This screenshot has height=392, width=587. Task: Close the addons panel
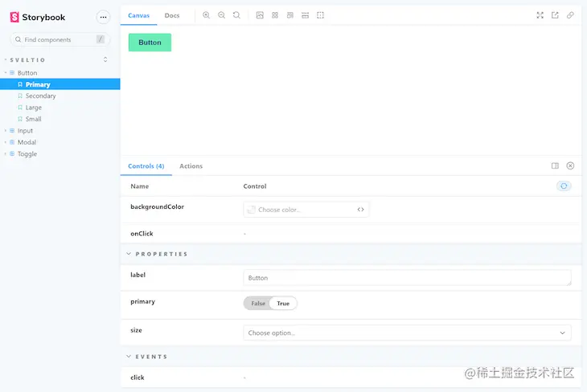pos(570,165)
